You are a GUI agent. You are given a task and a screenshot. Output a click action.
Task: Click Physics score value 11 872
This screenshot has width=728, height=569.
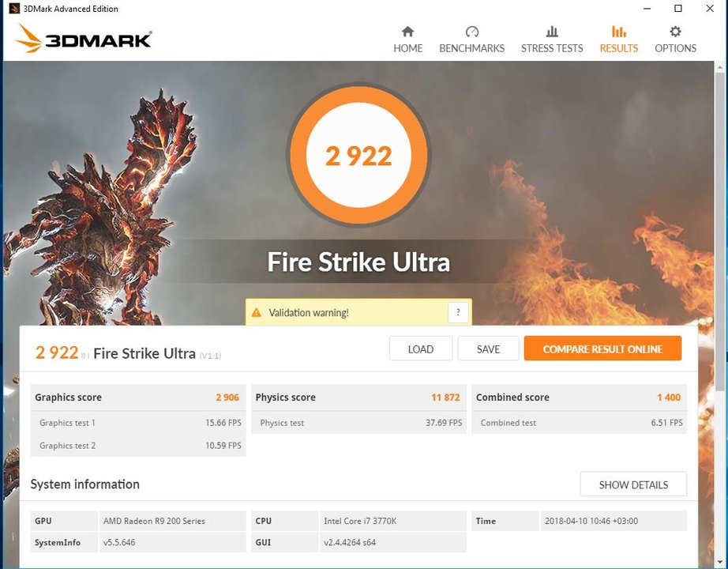(x=445, y=397)
